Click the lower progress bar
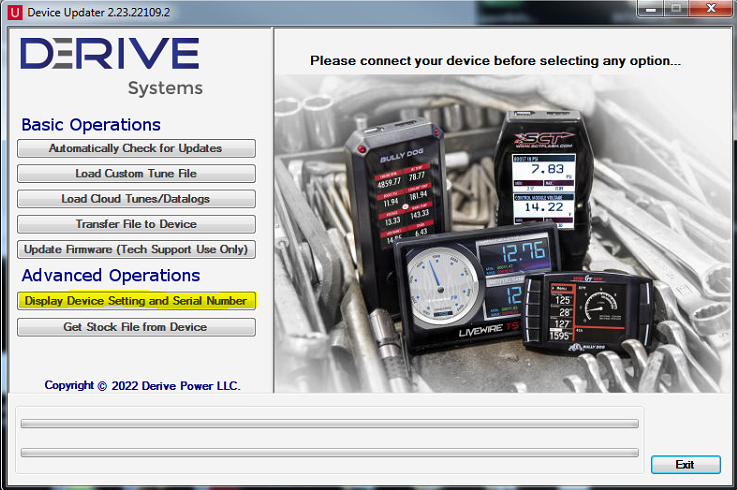 pos(329,453)
